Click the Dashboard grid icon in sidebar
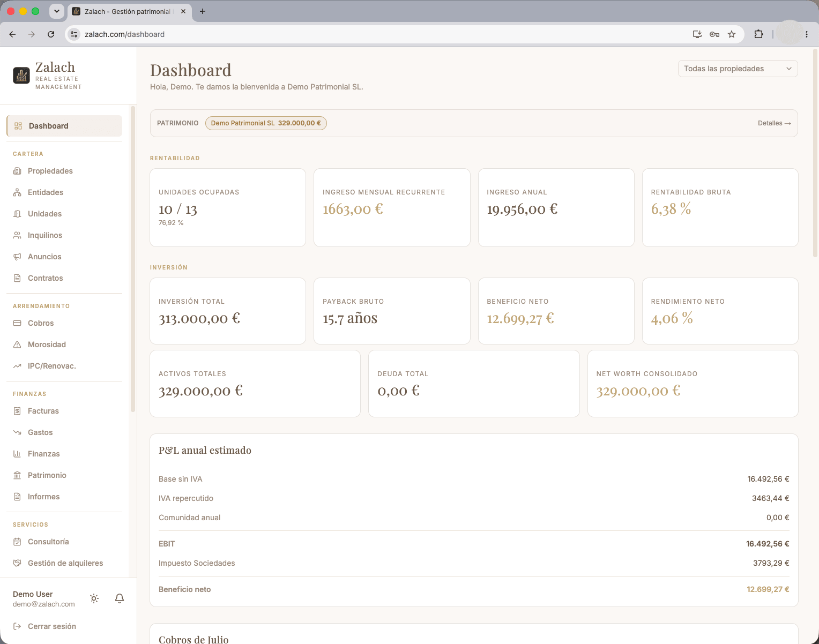This screenshot has height=644, width=819. (18, 126)
